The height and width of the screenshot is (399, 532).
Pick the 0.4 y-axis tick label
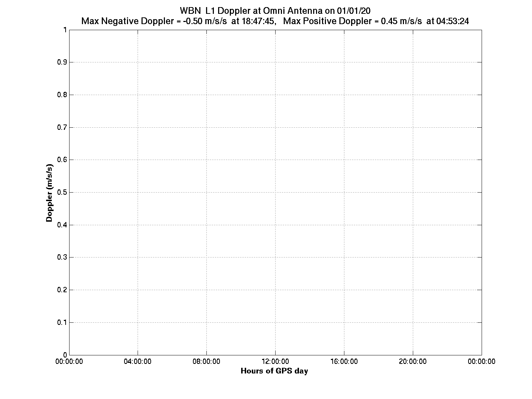coord(62,225)
